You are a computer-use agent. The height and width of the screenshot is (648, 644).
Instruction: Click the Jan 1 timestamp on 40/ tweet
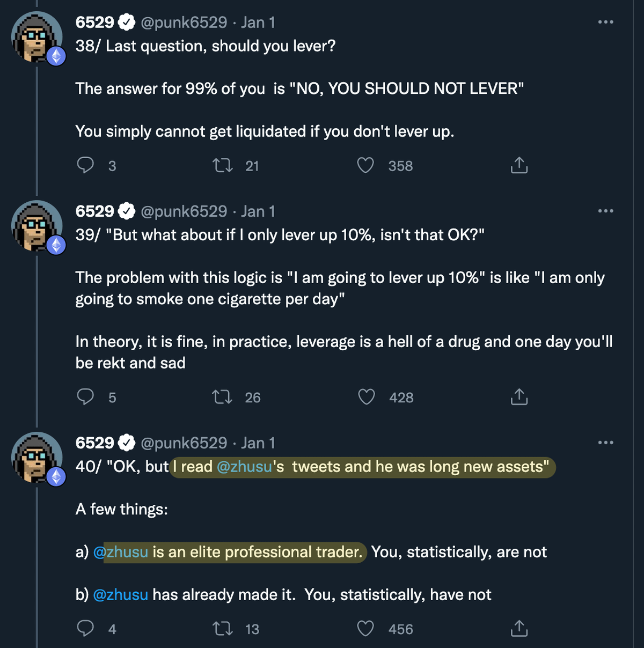[258, 443]
